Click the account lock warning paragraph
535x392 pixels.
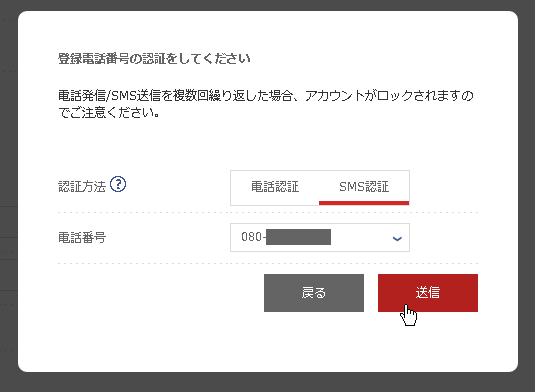pos(266,104)
